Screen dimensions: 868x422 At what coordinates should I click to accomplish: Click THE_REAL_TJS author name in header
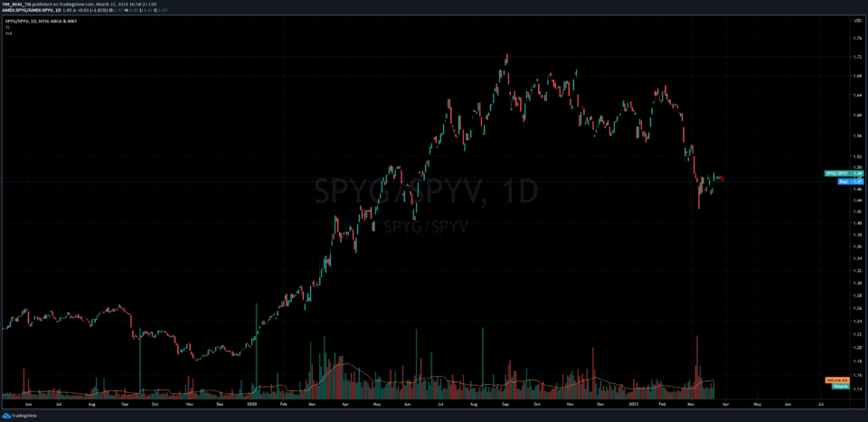pyautogui.click(x=15, y=4)
